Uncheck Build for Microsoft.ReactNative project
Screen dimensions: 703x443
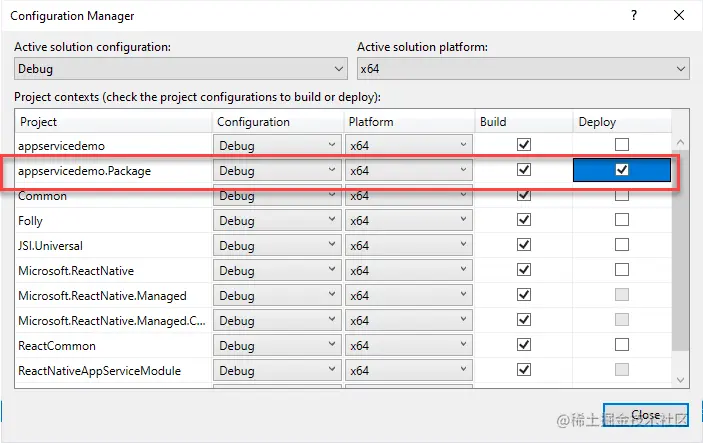[x=522, y=270]
